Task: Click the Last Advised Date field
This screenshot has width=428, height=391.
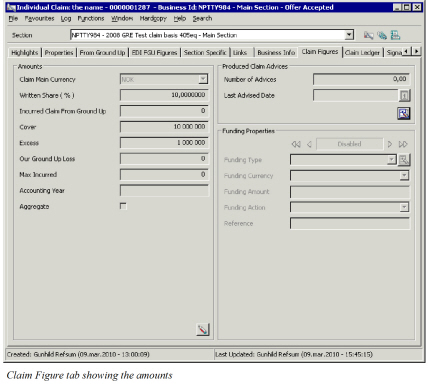Action: tap(356, 95)
